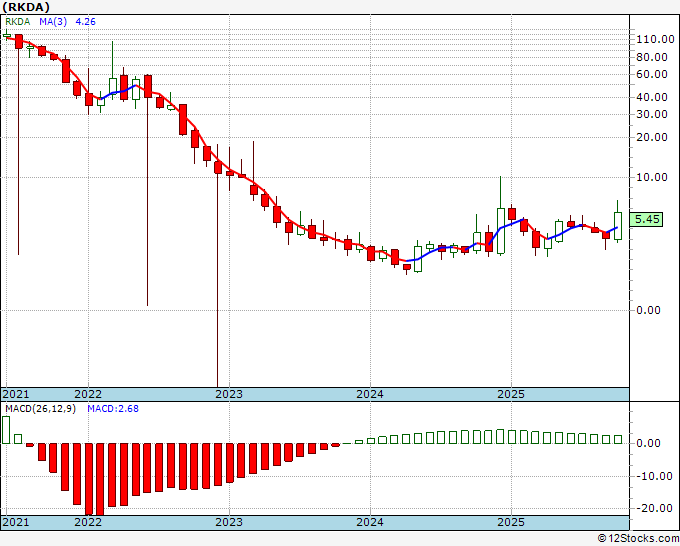
Task: Click the RKDA legend label
Action: [x=17, y=22]
